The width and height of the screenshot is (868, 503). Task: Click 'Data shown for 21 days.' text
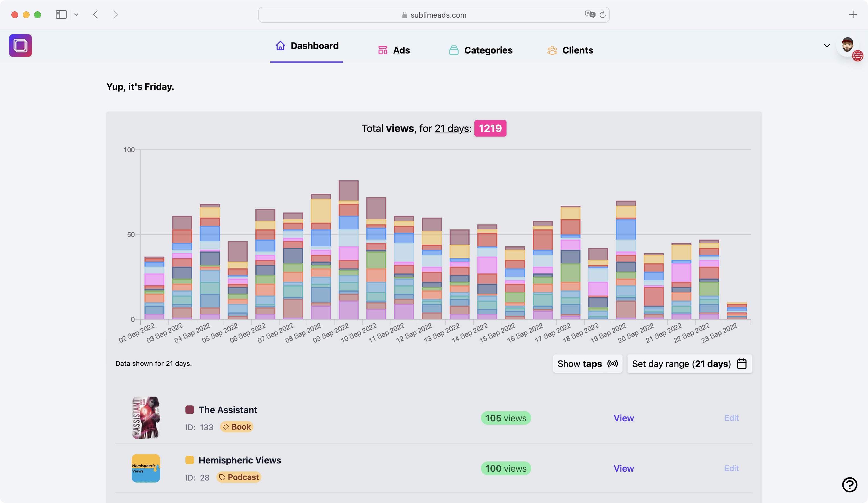tap(154, 364)
